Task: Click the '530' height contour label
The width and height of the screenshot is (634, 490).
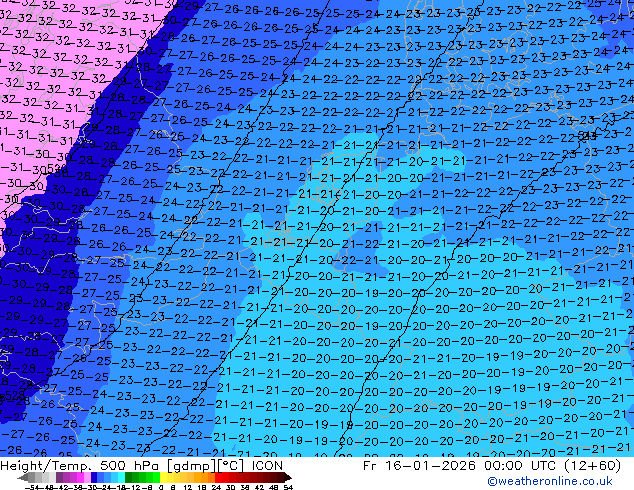Action: tap(57, 168)
